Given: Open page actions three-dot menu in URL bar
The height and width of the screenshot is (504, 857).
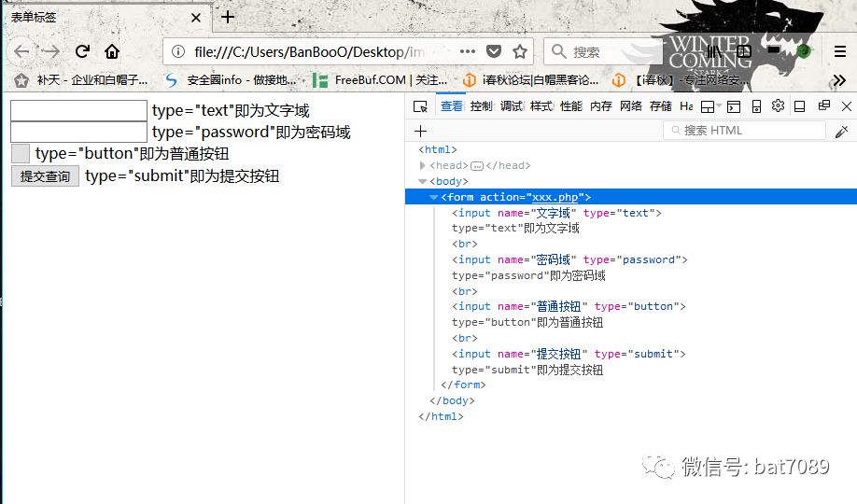Looking at the screenshot, I should tap(468, 51).
